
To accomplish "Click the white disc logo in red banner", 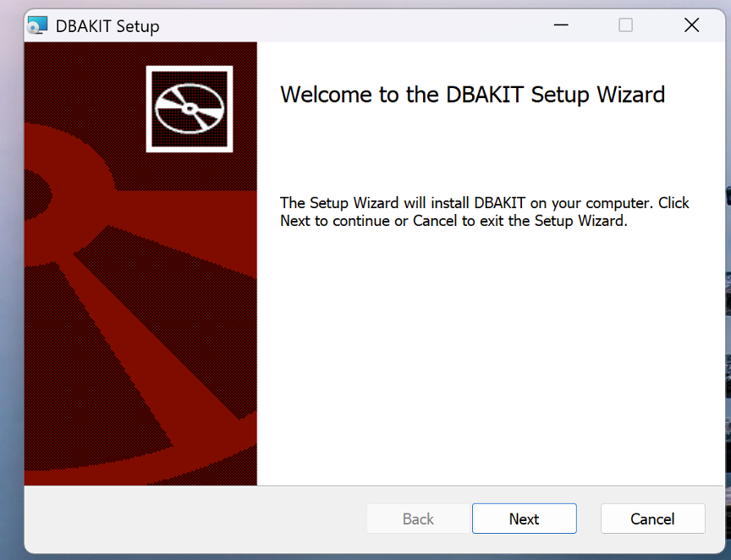I will tap(190, 109).
